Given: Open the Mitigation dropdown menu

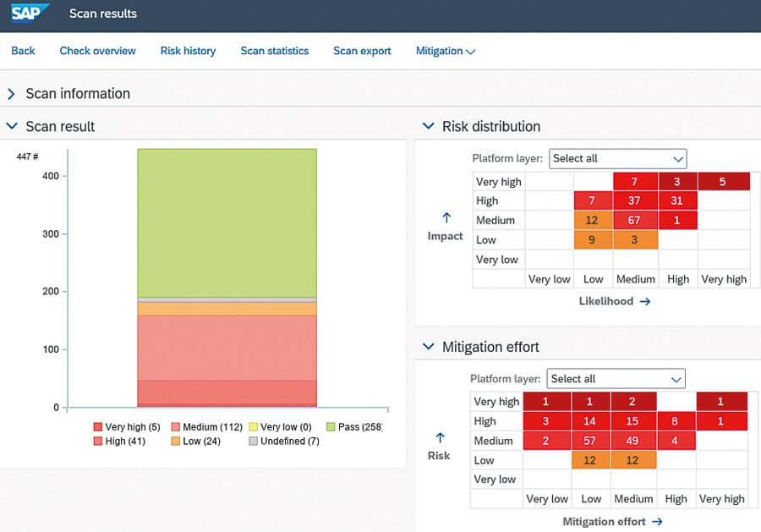Looking at the screenshot, I should (446, 51).
